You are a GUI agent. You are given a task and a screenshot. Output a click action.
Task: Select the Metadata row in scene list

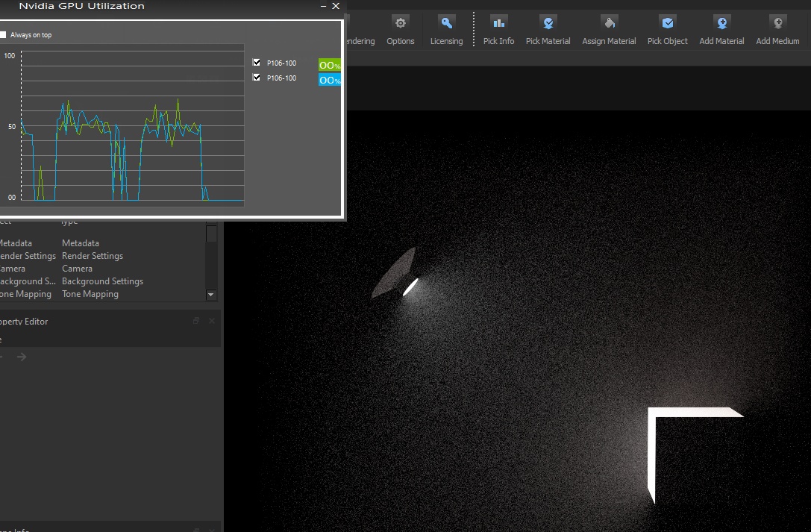pyautogui.click(x=102, y=243)
